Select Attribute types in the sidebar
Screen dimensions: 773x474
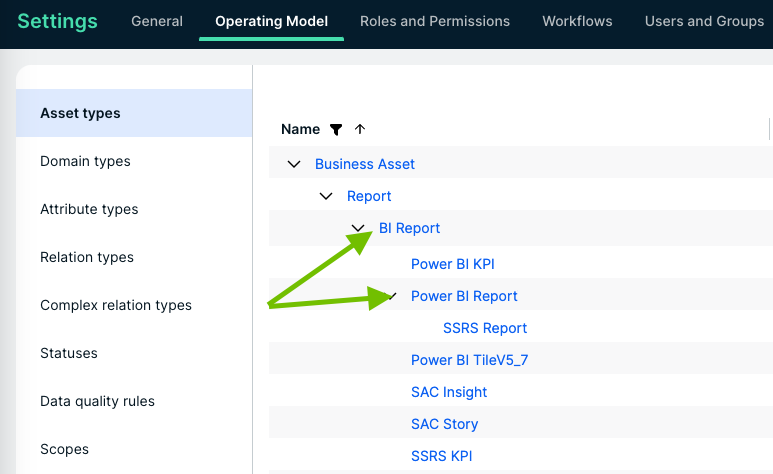click(x=89, y=209)
